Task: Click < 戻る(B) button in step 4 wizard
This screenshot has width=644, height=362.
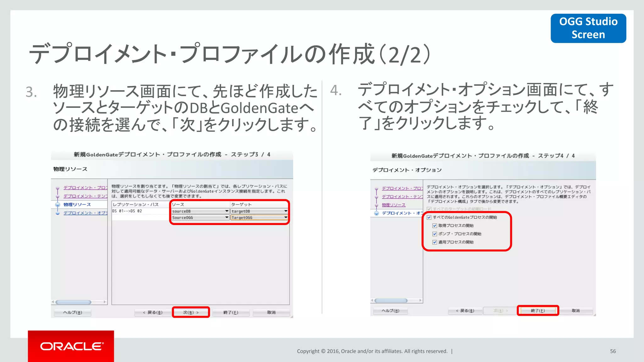Action: coord(465,310)
